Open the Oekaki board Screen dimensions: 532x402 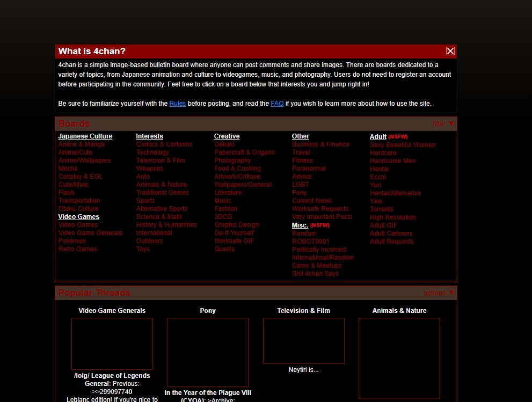[224, 144]
